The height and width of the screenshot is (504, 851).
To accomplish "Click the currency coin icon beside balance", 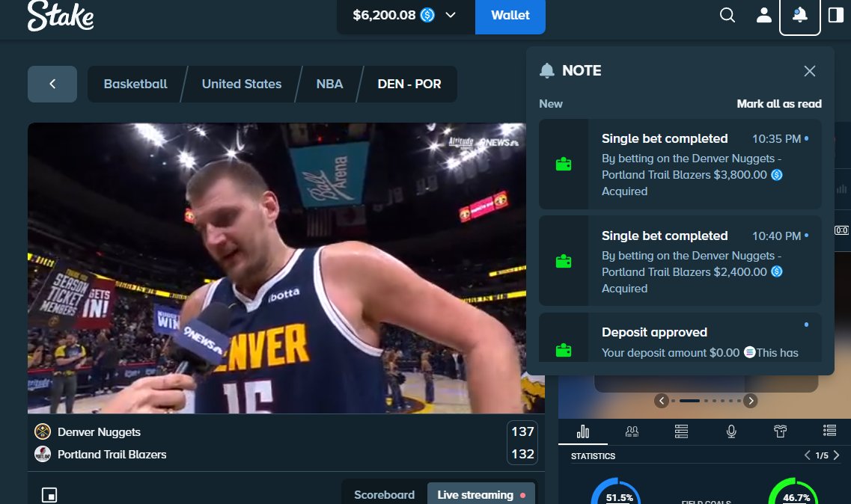I will point(427,15).
